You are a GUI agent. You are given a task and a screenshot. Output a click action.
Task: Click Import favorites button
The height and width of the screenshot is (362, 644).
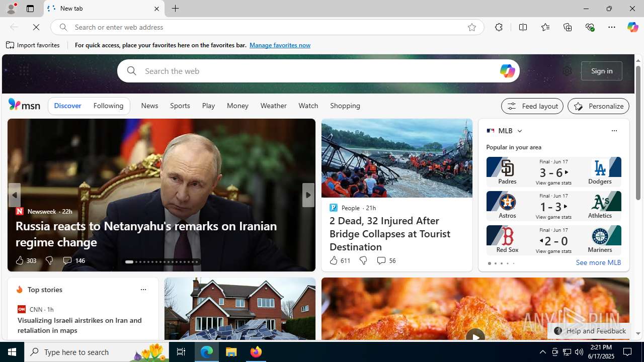[x=33, y=45]
